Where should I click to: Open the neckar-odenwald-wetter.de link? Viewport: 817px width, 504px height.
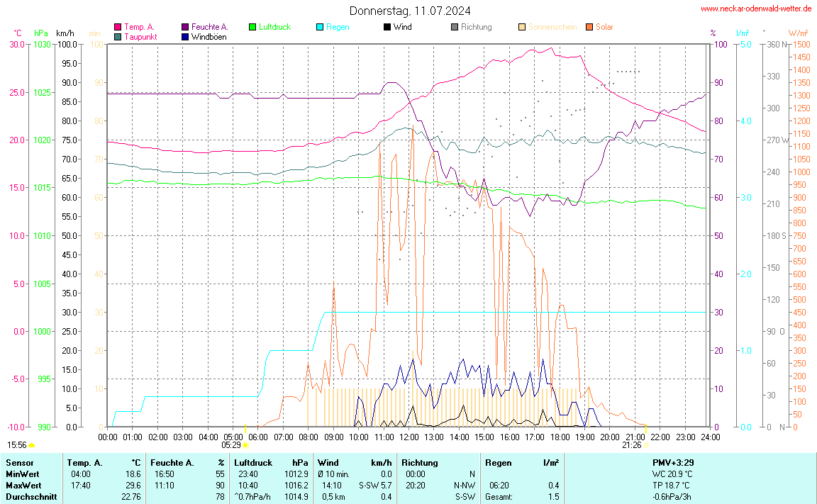756,9
